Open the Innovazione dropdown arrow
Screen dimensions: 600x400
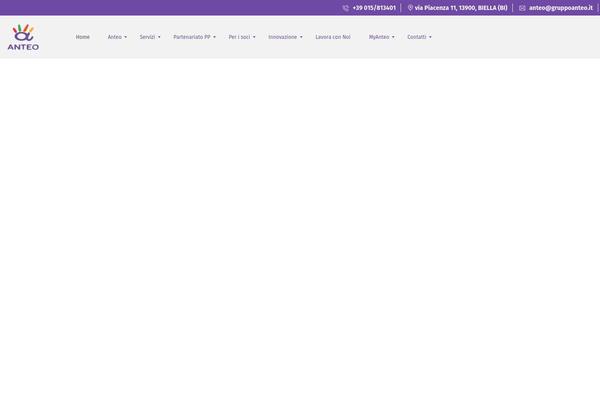[301, 37]
